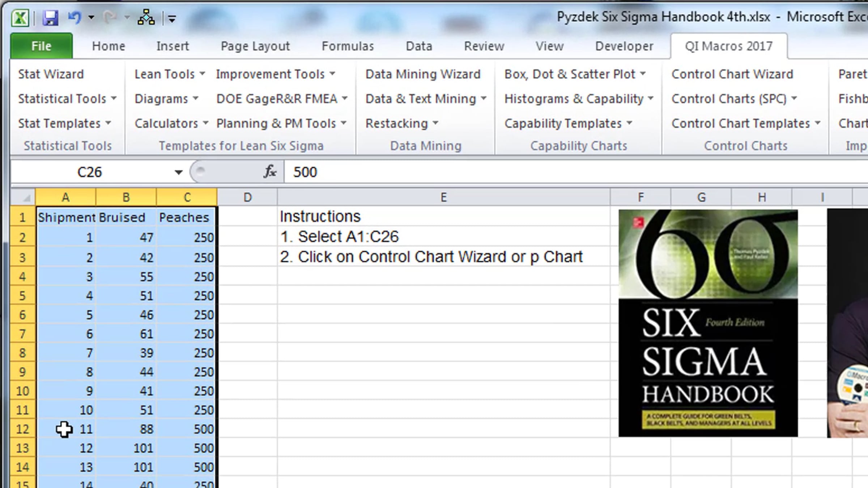Screen dimensions: 868x488
Task: Open the Diagrams dropdown
Action: 166,99
